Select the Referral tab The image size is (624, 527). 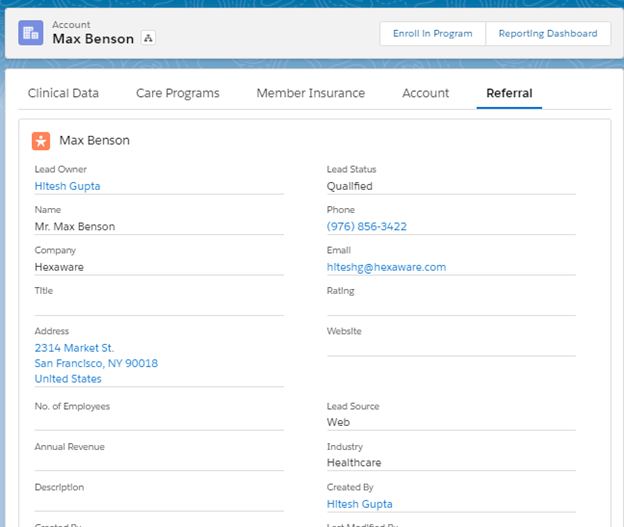coord(509,93)
